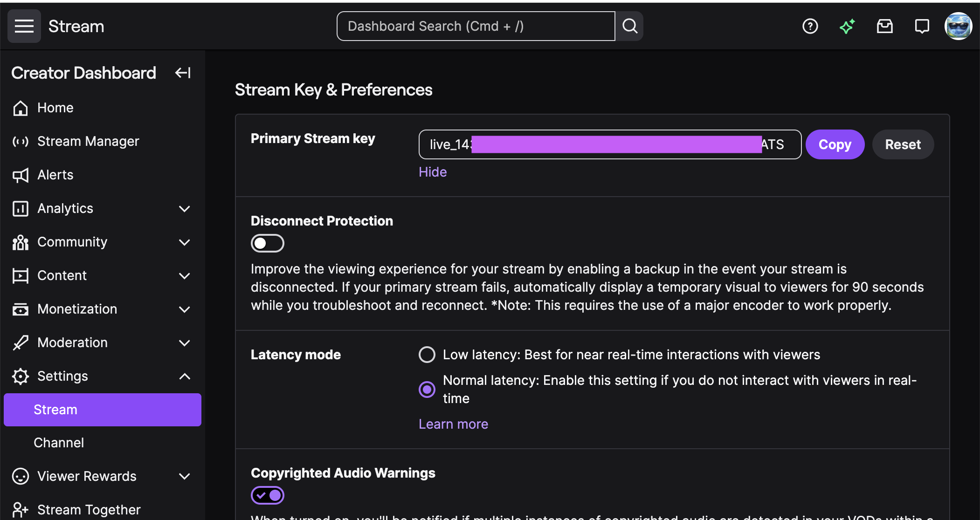Click the Stream Key & Preferences heading
This screenshot has width=980, height=520.
333,89
